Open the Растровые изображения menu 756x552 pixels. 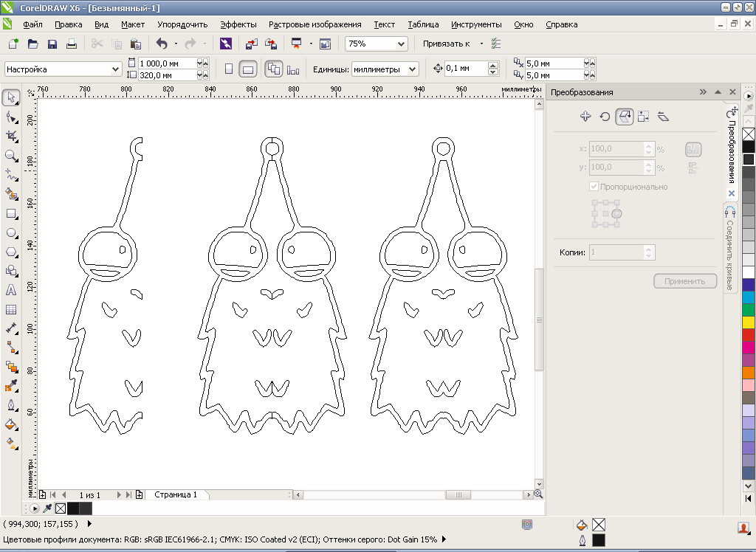click(315, 24)
